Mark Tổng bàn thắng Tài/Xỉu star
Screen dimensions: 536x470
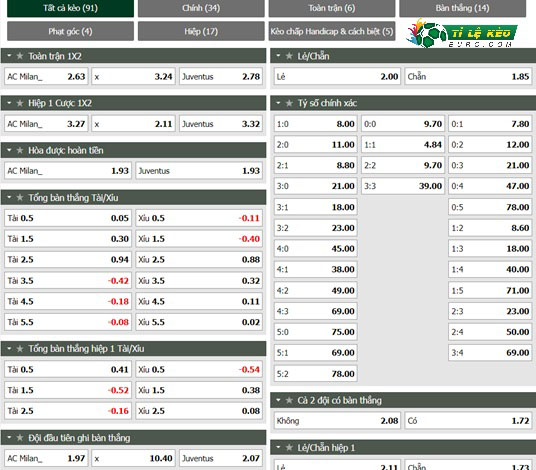click(20, 198)
